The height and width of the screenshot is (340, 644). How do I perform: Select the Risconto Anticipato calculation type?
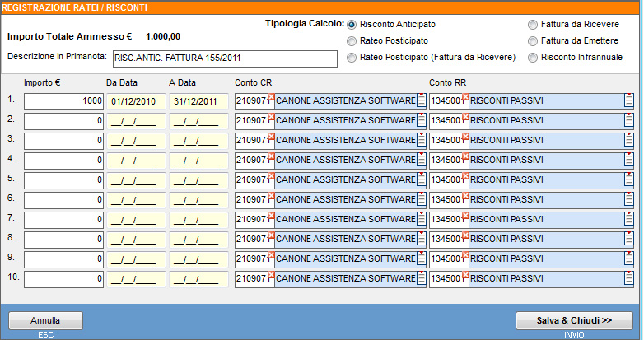click(x=352, y=25)
